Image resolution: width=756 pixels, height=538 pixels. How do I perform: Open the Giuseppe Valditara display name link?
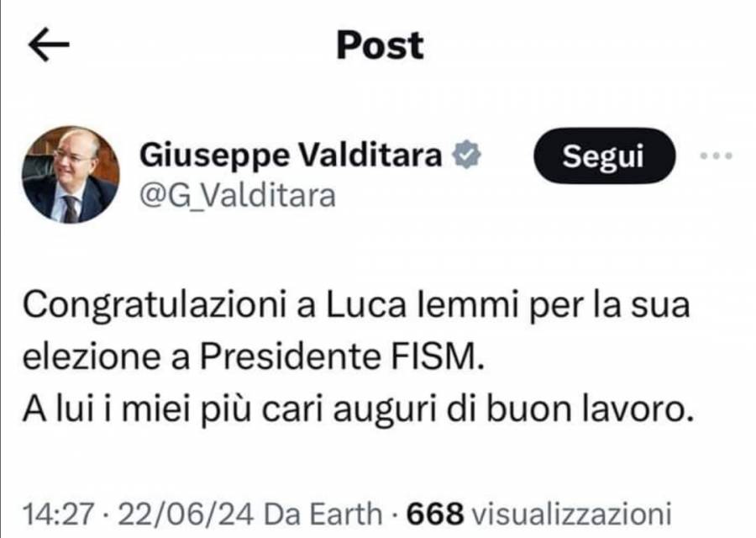pyautogui.click(x=291, y=155)
